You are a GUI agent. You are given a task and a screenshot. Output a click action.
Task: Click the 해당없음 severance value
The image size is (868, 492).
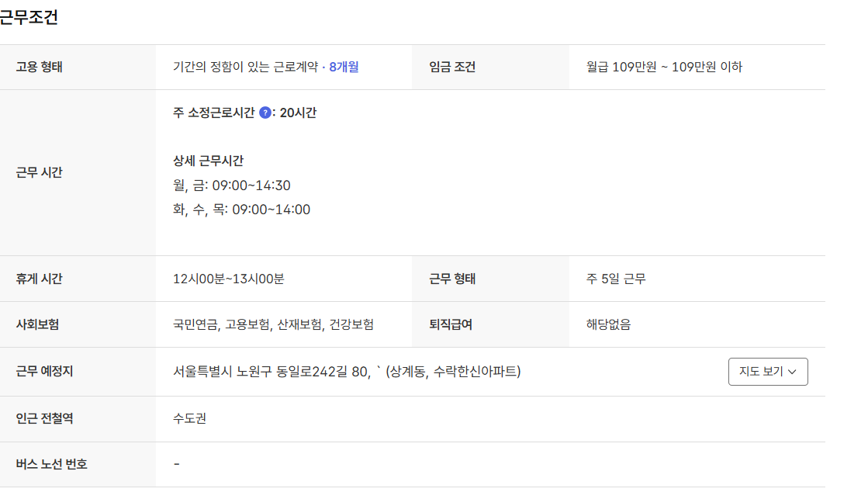608,324
